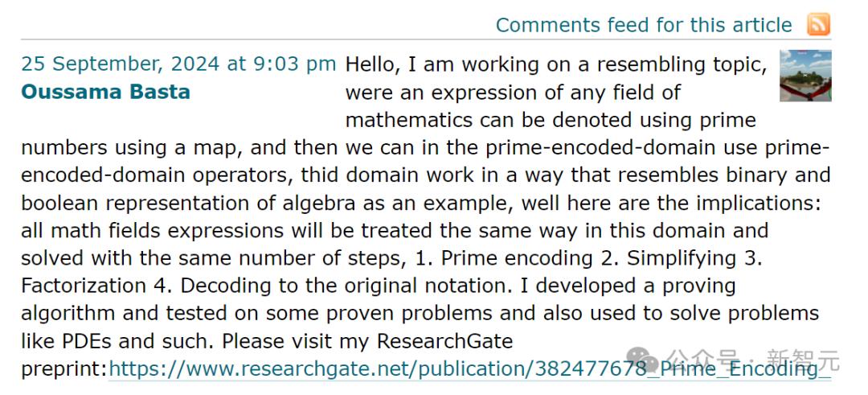Visit commenter Oussama Basta's name link

point(105,92)
